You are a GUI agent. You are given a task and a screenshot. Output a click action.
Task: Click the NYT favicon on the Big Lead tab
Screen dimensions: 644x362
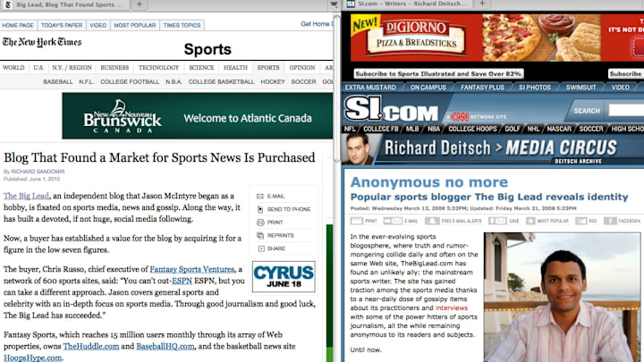pos(8,5)
